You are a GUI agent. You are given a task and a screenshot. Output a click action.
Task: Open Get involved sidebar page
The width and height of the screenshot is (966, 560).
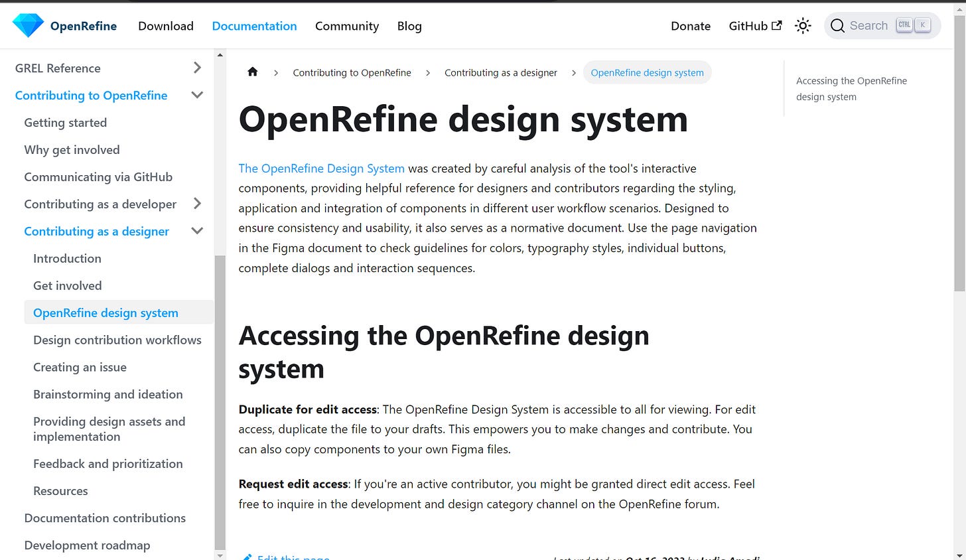68,286
